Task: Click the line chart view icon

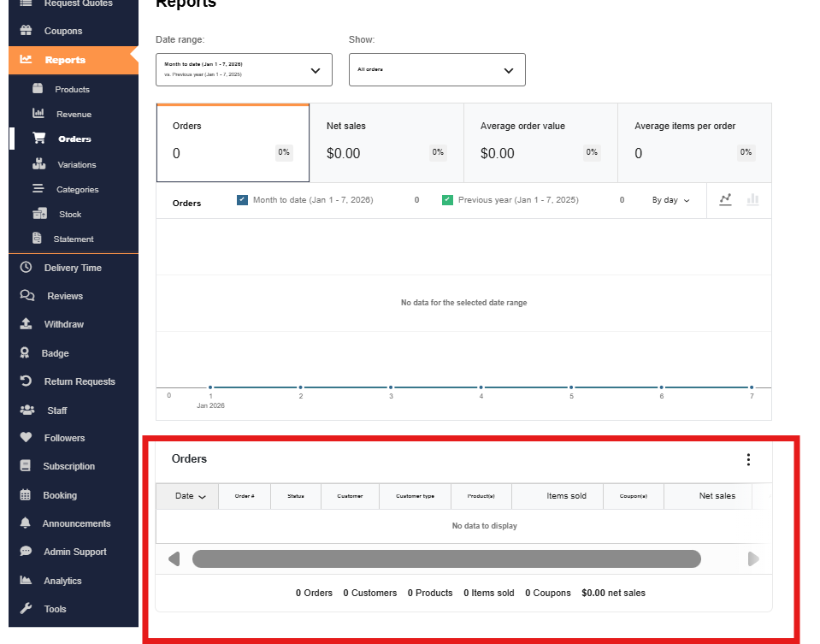Action: coord(725,199)
